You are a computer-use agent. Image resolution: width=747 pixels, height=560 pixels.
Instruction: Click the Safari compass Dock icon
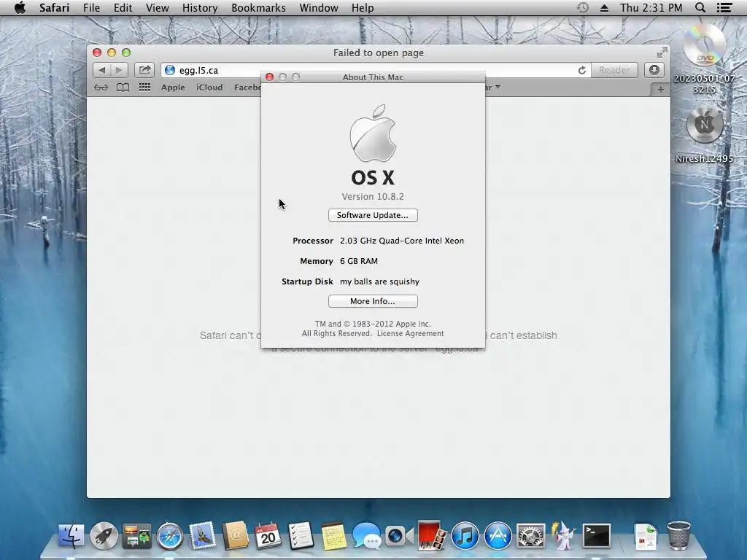click(x=170, y=536)
